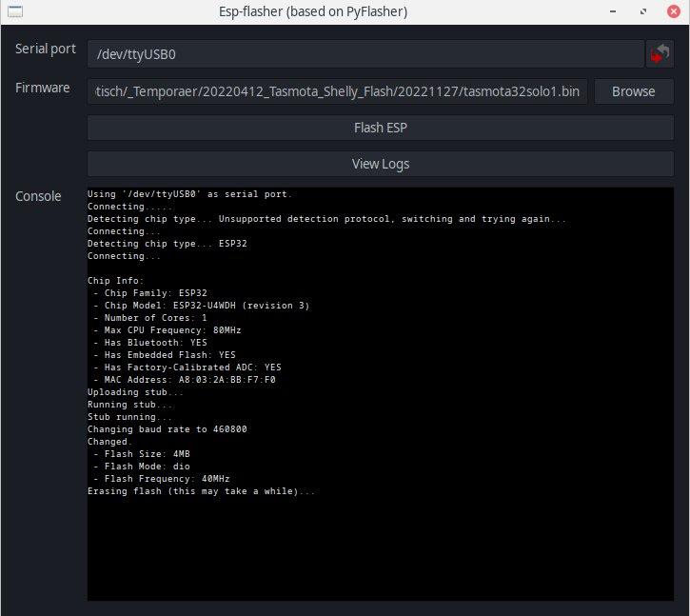
Task: Click the Firmware label
Action: click(42, 88)
